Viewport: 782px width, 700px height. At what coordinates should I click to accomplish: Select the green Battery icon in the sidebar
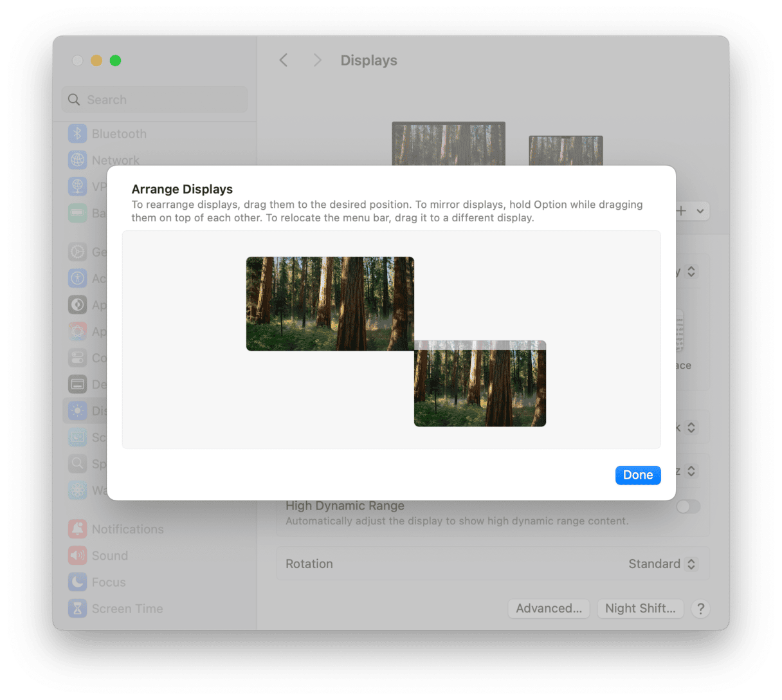click(x=78, y=213)
